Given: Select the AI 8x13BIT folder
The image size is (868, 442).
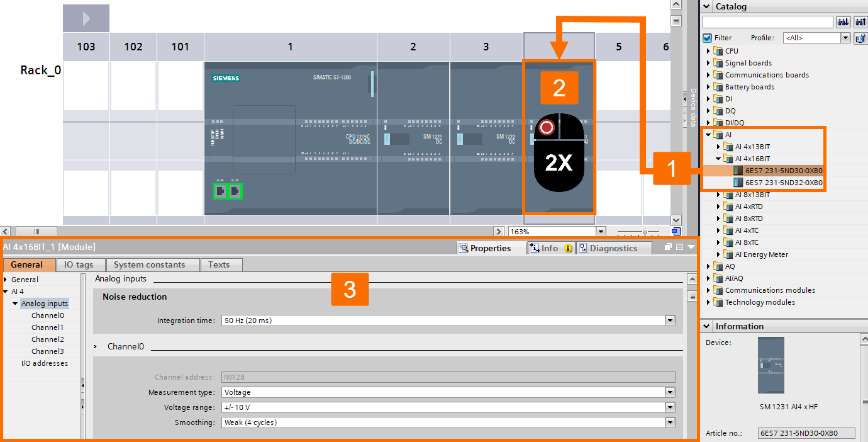Looking at the screenshot, I should [752, 195].
